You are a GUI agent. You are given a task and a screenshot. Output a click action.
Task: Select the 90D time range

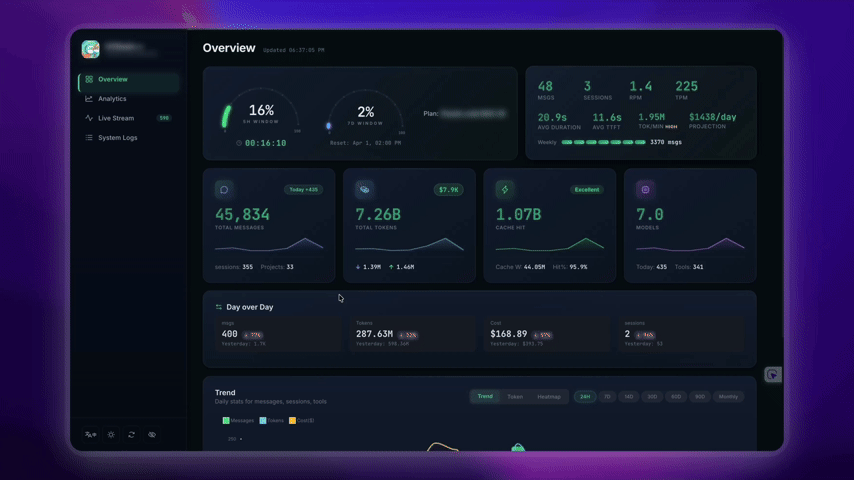click(x=700, y=397)
